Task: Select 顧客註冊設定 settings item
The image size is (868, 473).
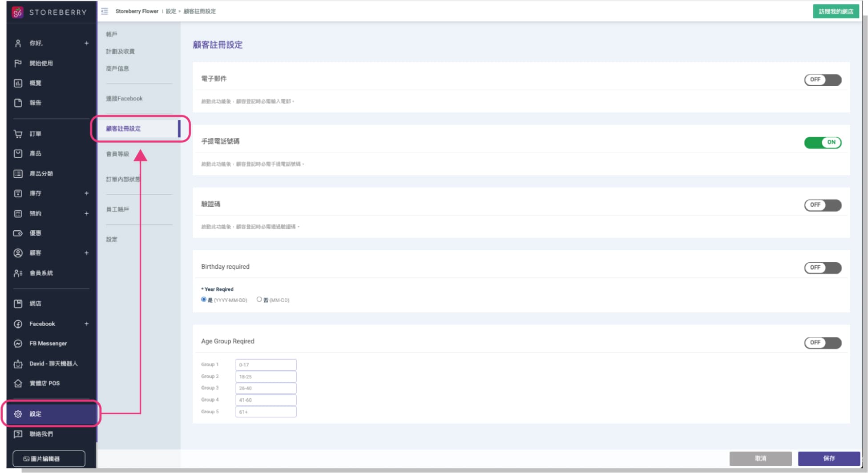Action: click(x=123, y=128)
